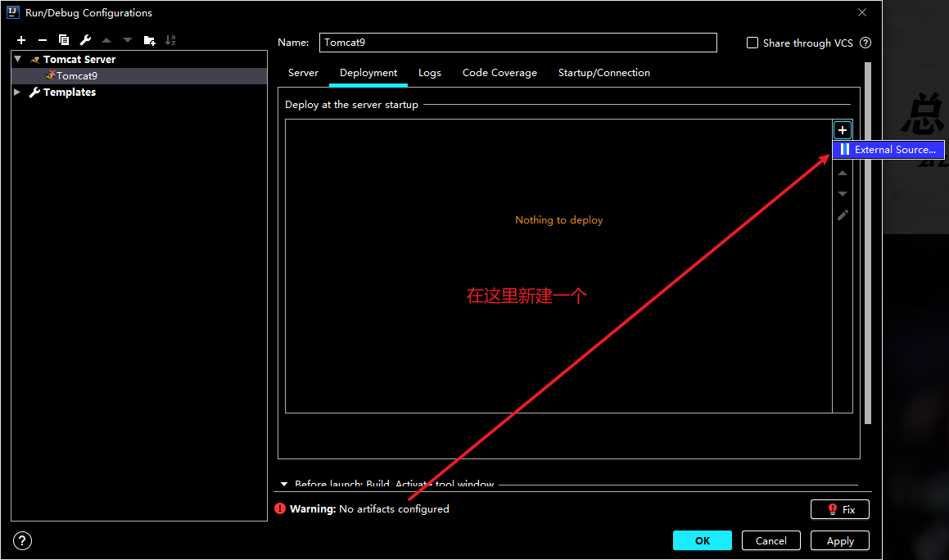Screen dimensions: 949x560
Task: Click the Apply button
Action: pyautogui.click(x=840, y=540)
